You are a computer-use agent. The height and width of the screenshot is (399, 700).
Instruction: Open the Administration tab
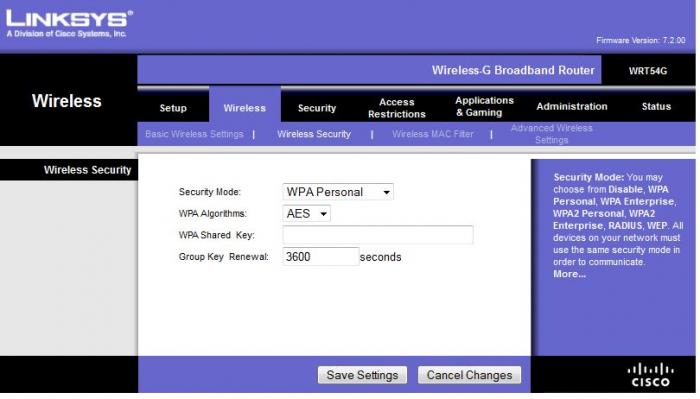[x=572, y=106]
